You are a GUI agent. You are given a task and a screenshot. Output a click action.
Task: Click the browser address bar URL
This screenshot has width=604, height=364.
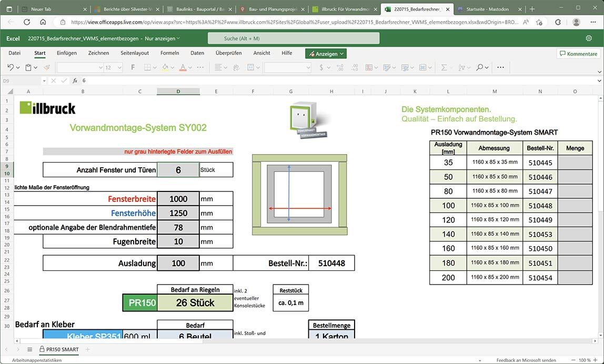294,22
